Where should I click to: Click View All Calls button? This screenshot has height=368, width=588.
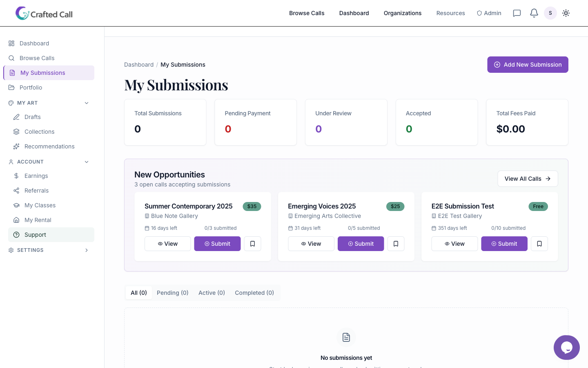[528, 179]
